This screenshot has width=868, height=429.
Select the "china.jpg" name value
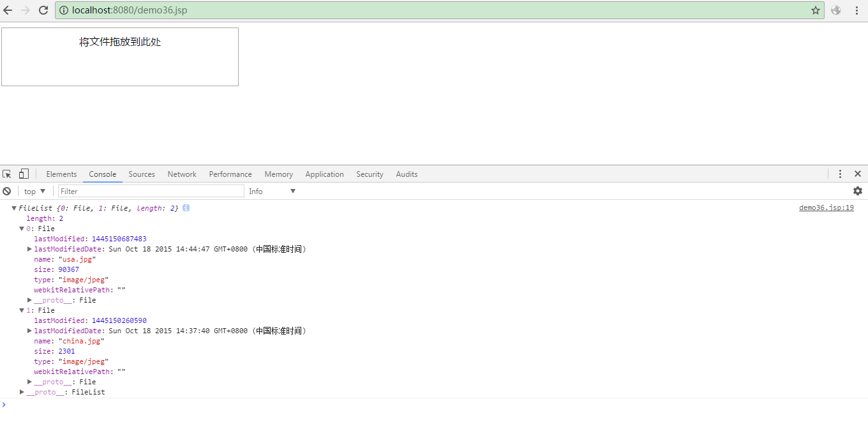point(81,341)
